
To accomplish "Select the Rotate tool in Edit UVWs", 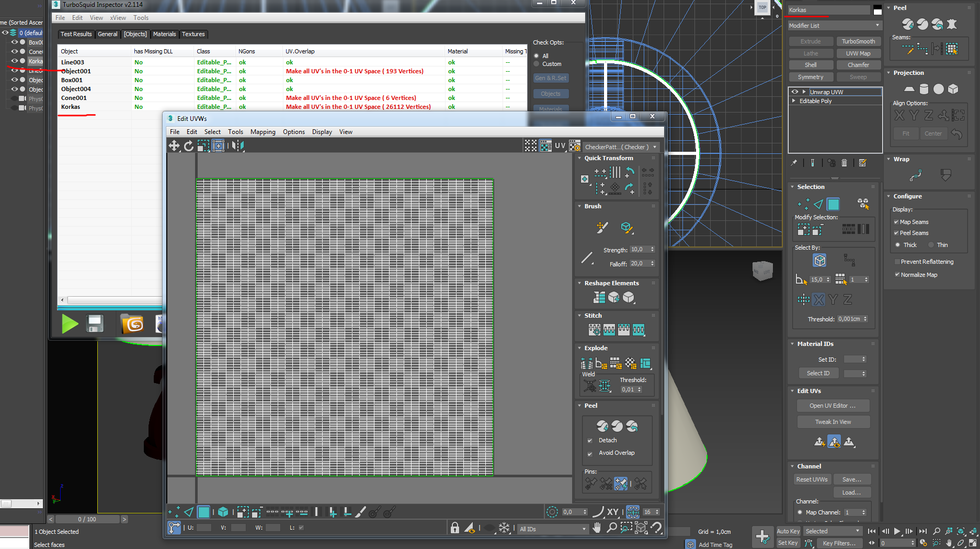I will click(189, 146).
